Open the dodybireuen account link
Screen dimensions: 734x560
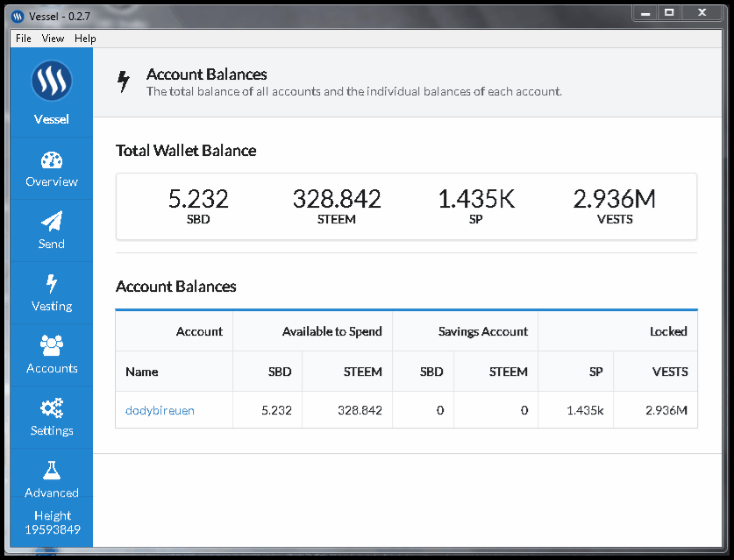point(160,410)
